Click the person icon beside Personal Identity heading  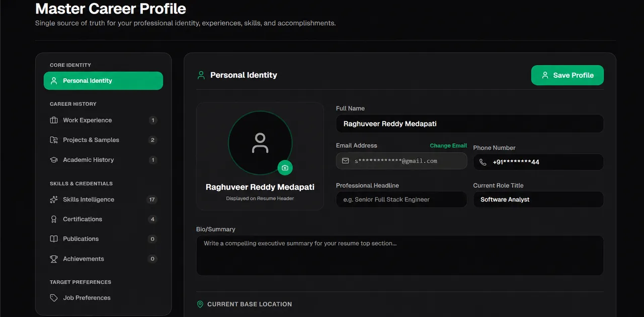(201, 75)
